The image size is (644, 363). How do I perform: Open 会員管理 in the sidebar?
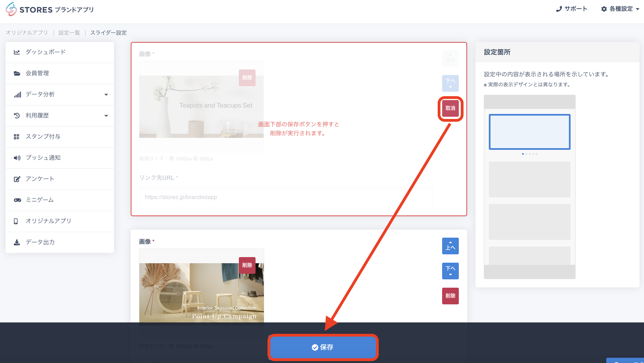point(60,73)
